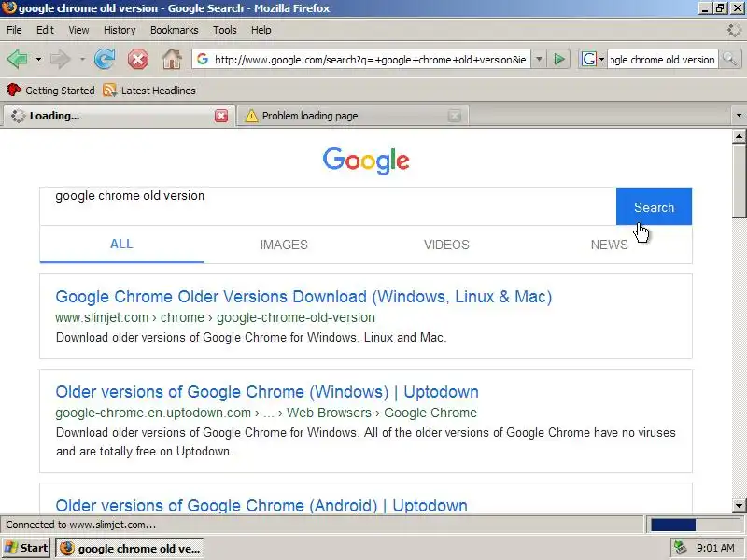This screenshot has height=560, width=747.
Task: Close the Loading tab
Action: tap(221, 116)
